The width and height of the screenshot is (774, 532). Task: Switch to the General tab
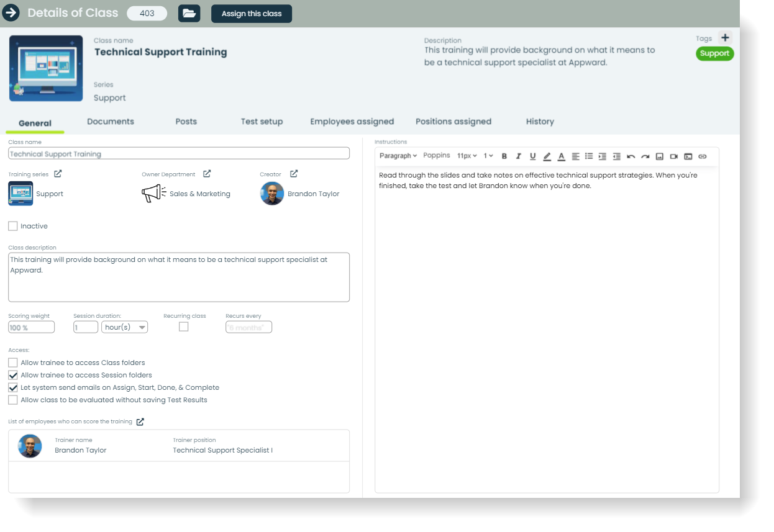pyautogui.click(x=35, y=123)
